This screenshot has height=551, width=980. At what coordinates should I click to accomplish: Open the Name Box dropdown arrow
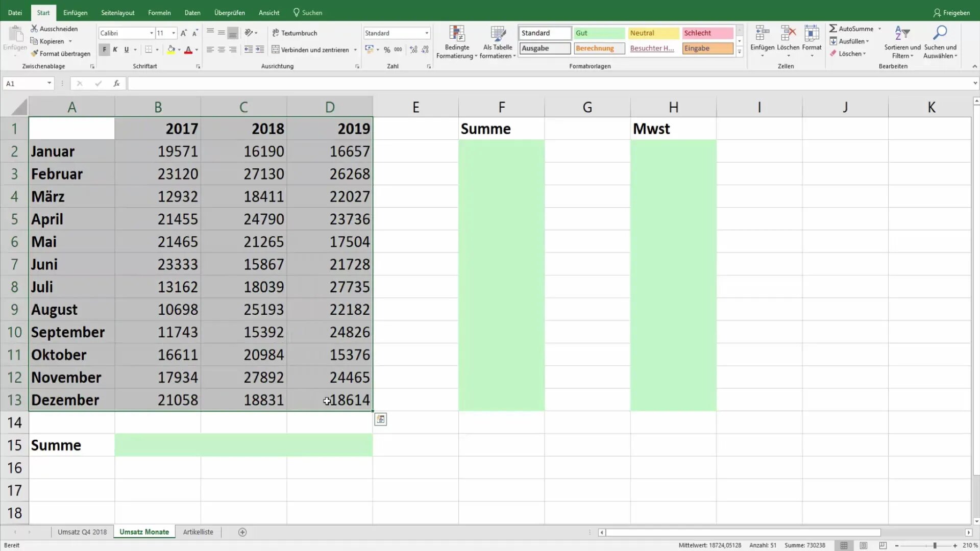tap(49, 83)
